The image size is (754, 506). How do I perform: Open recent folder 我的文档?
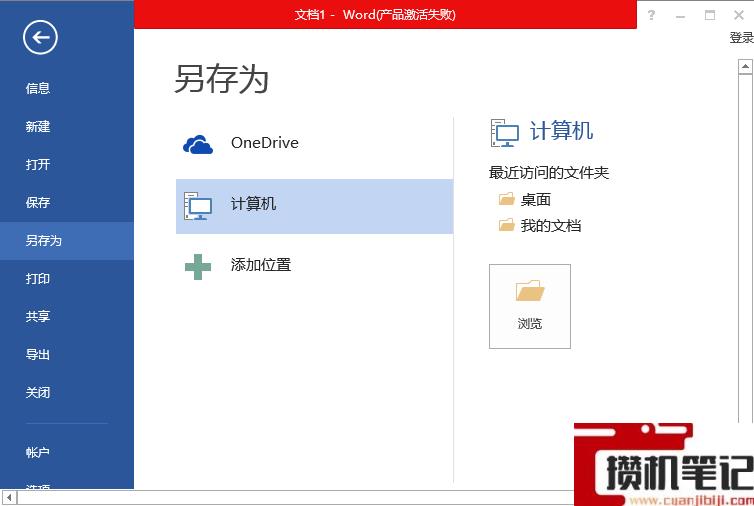coord(540,225)
